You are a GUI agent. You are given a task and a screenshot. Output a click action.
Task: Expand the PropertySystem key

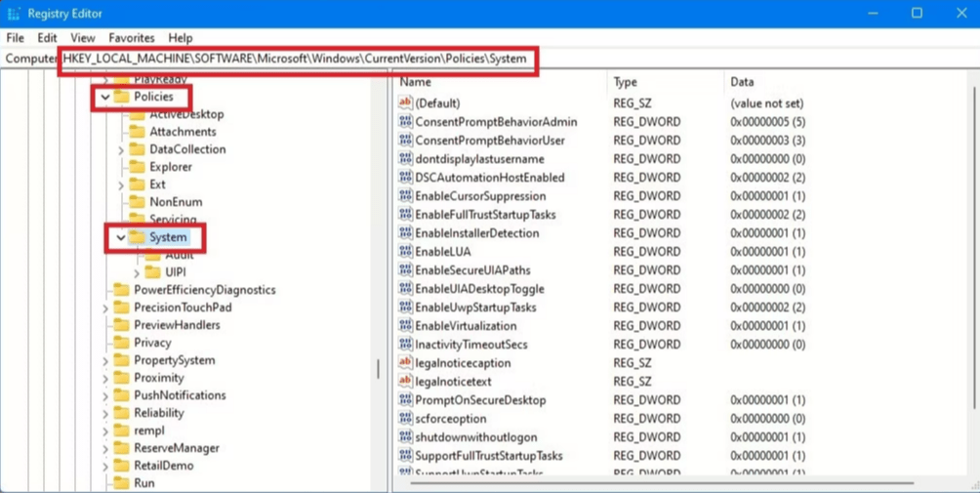105,360
